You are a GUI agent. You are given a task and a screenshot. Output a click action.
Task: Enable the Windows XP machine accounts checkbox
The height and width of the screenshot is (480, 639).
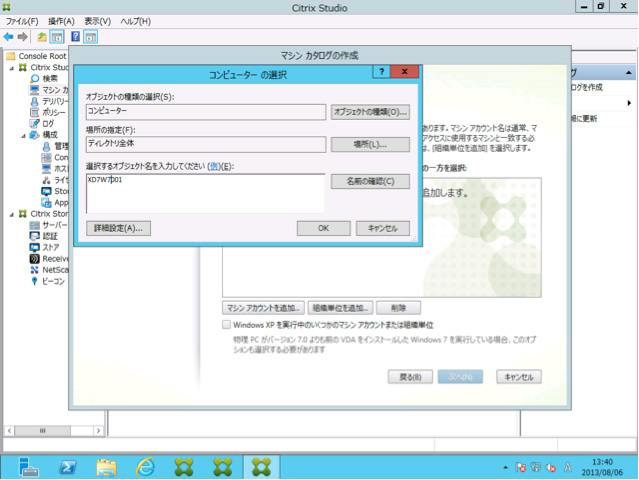click(x=227, y=325)
